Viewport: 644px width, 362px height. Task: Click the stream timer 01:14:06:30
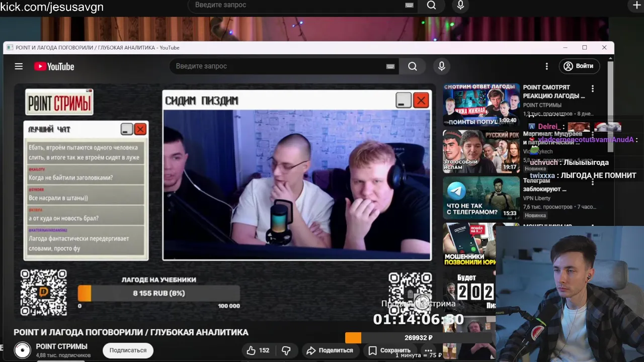point(418,319)
